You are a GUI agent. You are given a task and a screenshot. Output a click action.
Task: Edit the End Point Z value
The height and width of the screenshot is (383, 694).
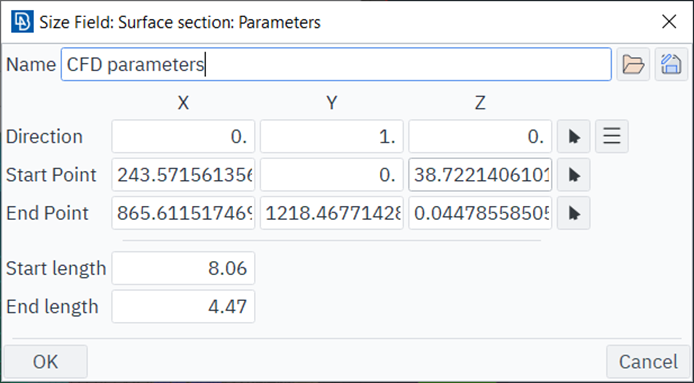pyautogui.click(x=480, y=213)
